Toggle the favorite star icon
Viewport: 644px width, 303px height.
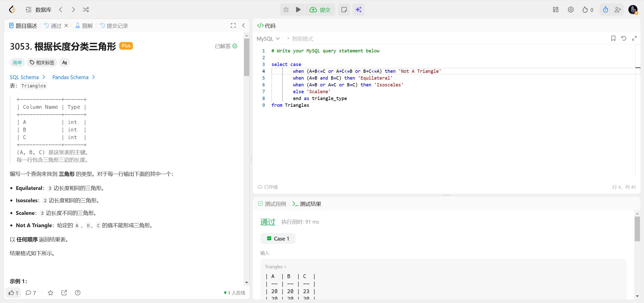click(x=51, y=293)
